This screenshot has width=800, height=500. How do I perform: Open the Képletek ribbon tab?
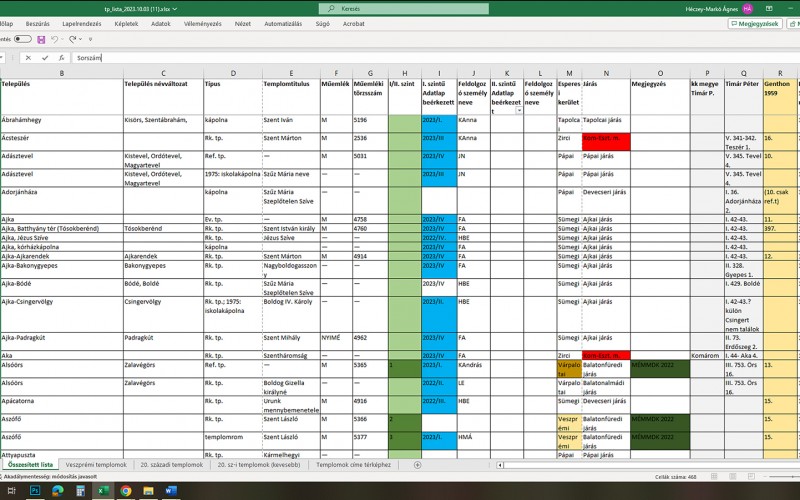(x=127, y=24)
